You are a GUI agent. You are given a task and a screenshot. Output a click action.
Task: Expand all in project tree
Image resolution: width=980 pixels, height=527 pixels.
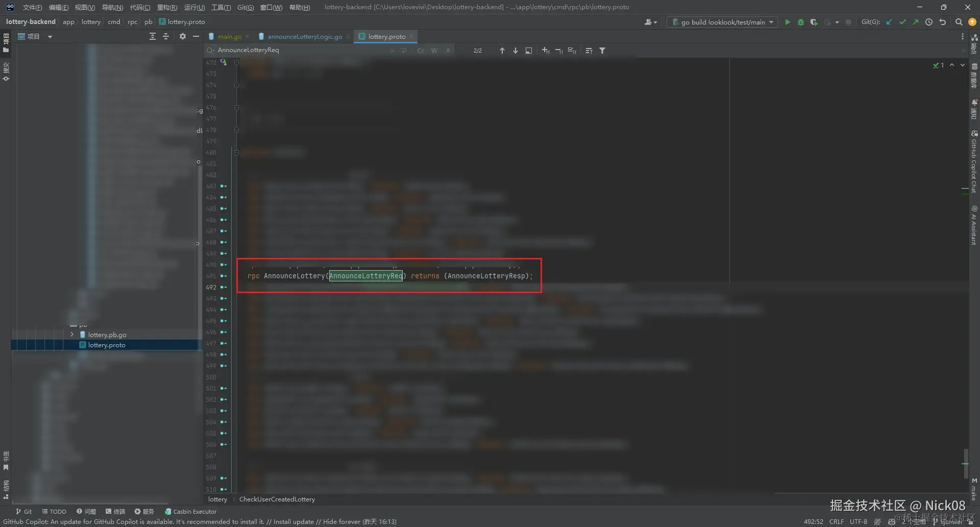(x=153, y=36)
